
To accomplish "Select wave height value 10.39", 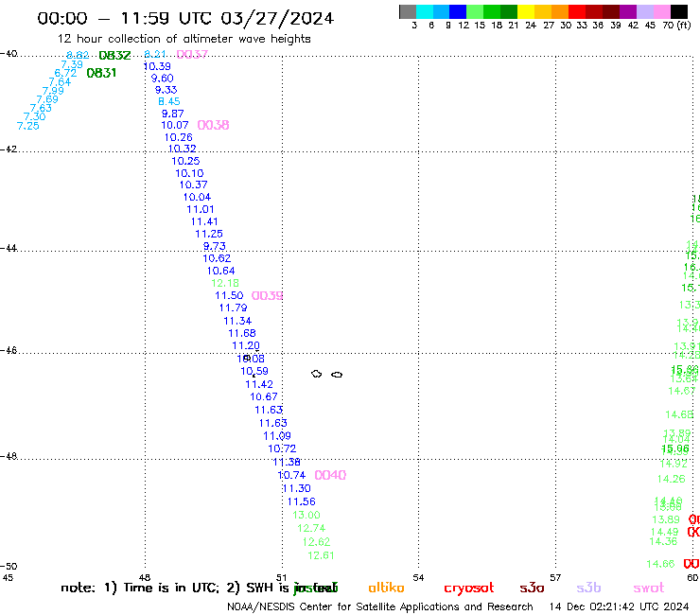I will 157,66.
